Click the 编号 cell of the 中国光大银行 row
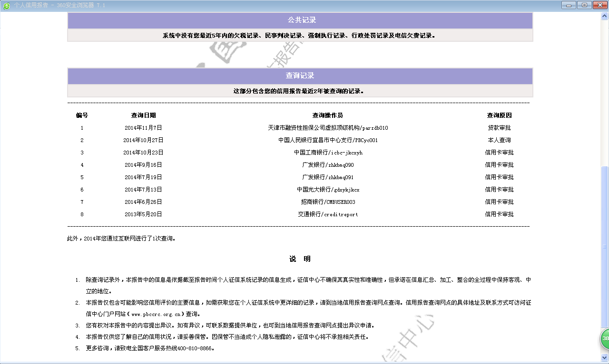The image size is (609, 364). tap(82, 190)
